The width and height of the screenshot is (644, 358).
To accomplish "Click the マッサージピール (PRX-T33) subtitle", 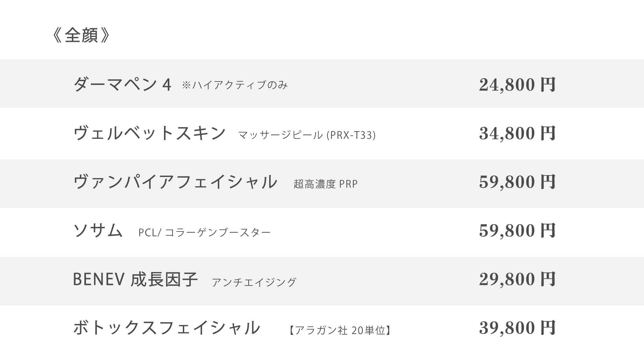I will point(307,135).
